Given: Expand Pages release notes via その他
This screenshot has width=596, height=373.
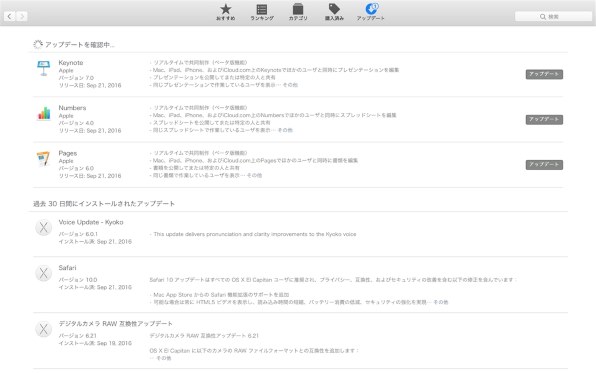Looking at the screenshot, I should click(254, 175).
